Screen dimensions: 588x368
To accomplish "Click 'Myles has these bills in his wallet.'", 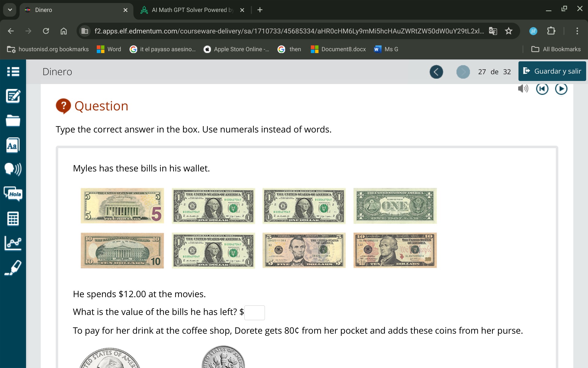I will click(141, 168).
